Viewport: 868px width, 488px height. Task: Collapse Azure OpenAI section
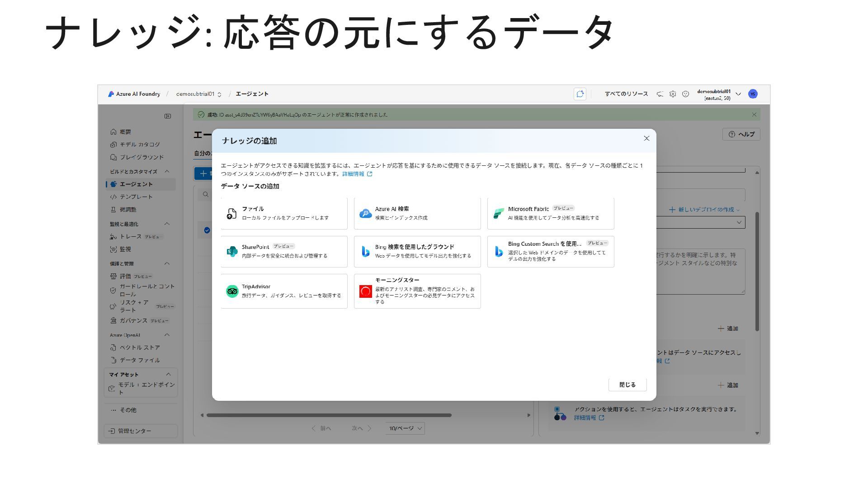[x=167, y=335]
